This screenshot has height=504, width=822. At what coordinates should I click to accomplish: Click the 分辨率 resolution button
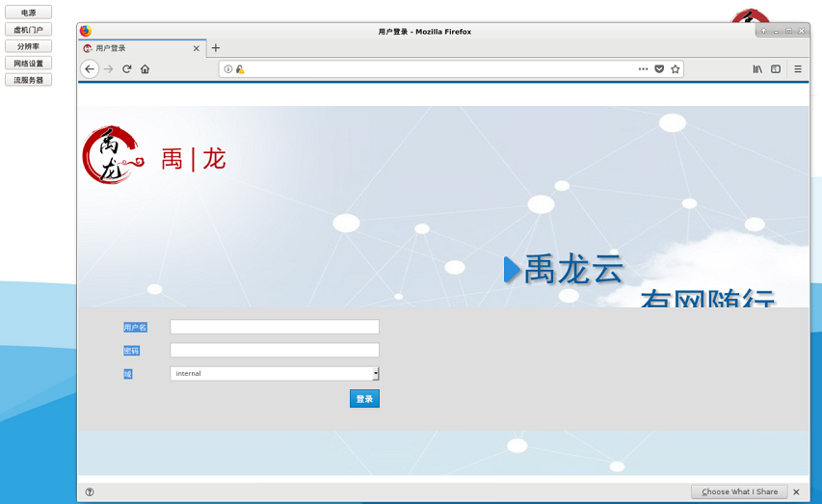click(28, 46)
